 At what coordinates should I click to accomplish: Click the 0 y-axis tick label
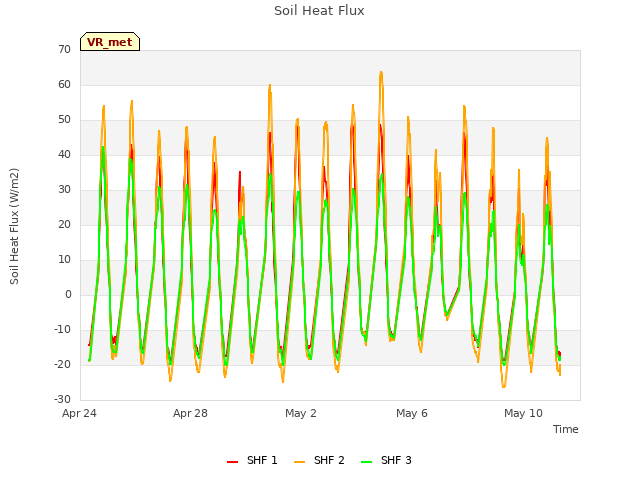pyautogui.click(x=68, y=294)
